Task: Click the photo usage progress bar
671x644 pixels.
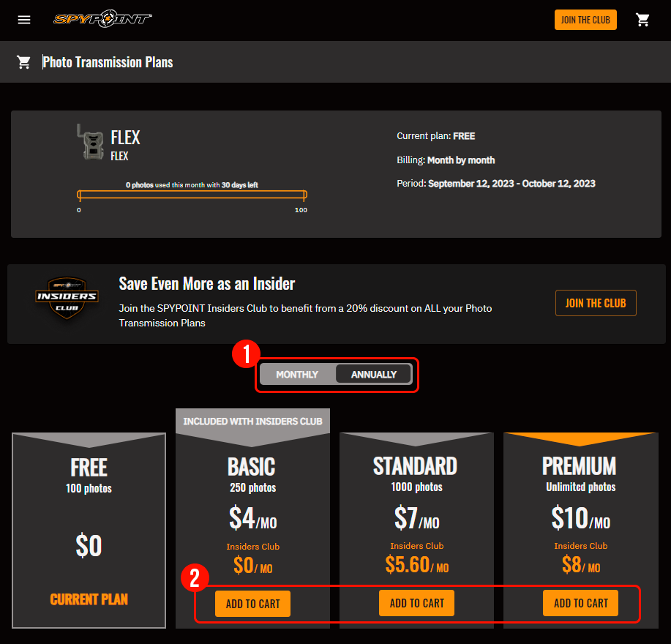Action: [192, 195]
